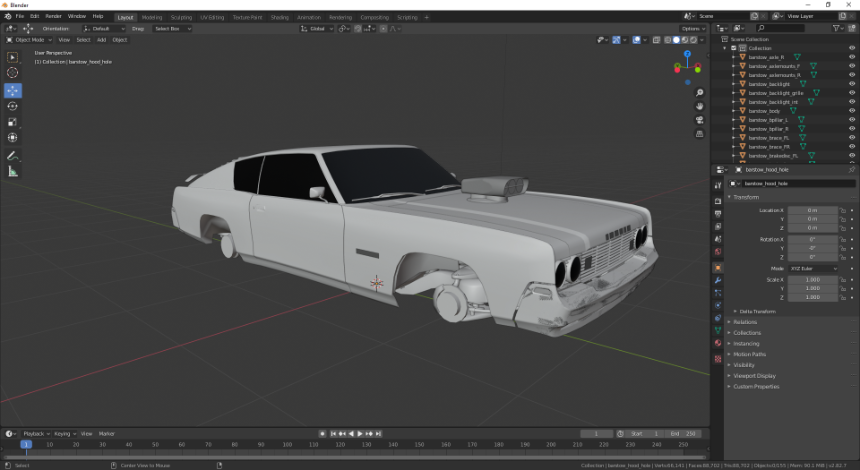Viewport: 860px width, 470px height.
Task: Activate the Rotate tool
Action: point(13,106)
